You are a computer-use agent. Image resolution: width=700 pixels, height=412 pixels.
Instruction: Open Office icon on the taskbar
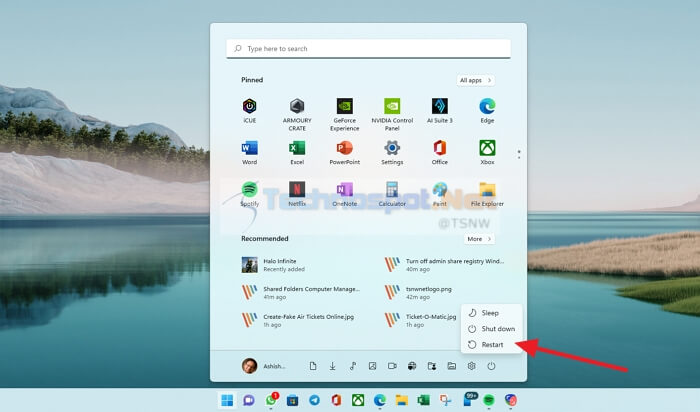point(336,400)
